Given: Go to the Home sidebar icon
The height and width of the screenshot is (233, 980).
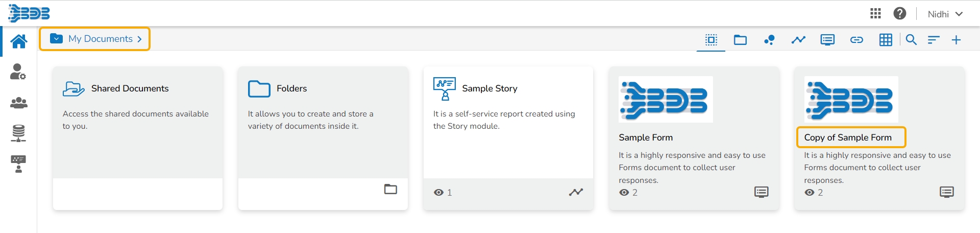Looking at the screenshot, I should [x=19, y=41].
